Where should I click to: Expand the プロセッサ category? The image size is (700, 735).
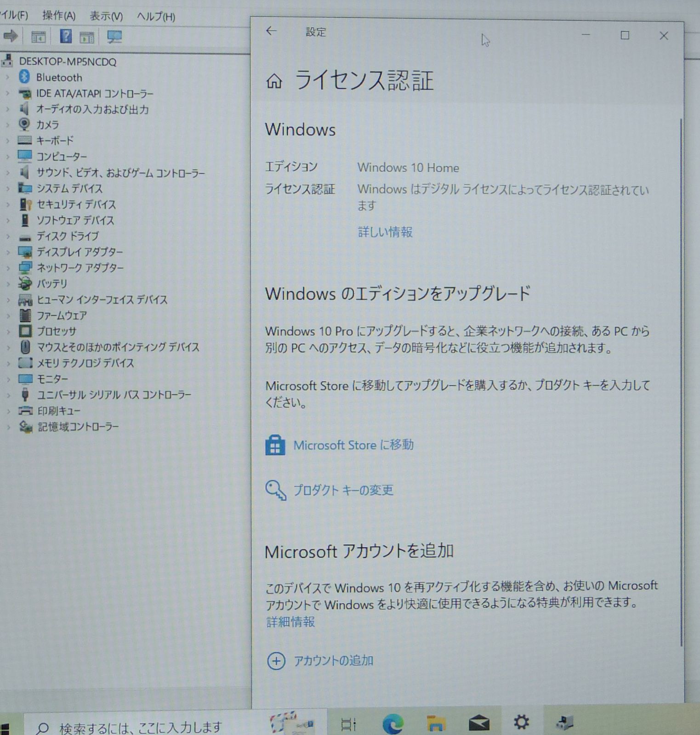(x=7, y=331)
